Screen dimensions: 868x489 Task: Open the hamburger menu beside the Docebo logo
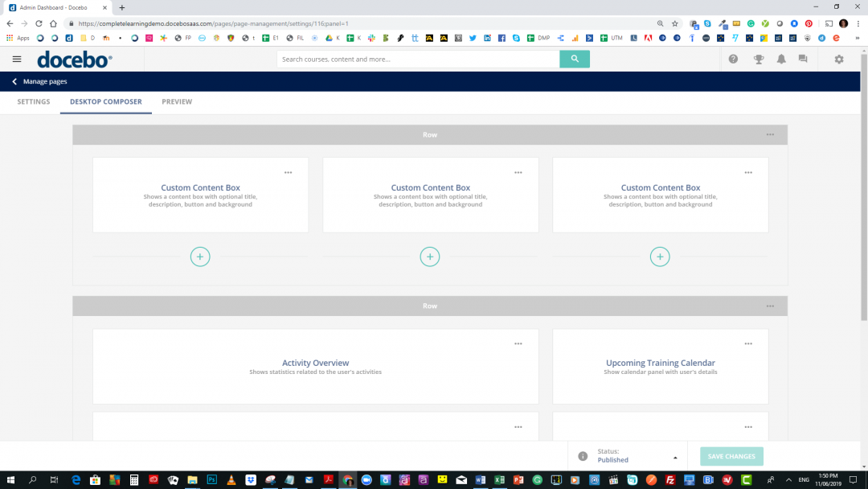[16, 59]
